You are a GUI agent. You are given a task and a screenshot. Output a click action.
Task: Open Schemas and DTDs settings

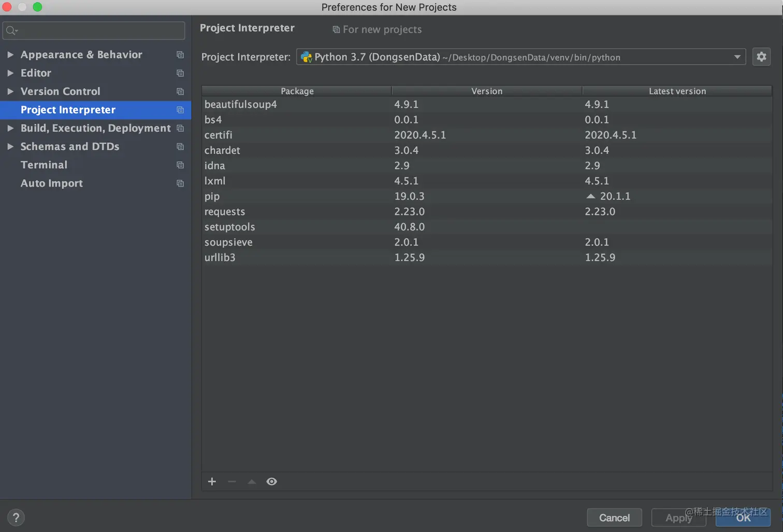coord(70,147)
